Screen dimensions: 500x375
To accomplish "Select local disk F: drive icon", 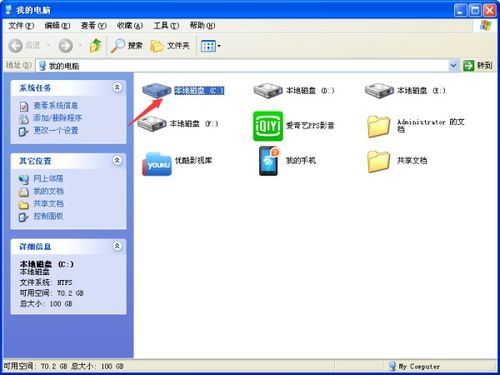I will 152,124.
